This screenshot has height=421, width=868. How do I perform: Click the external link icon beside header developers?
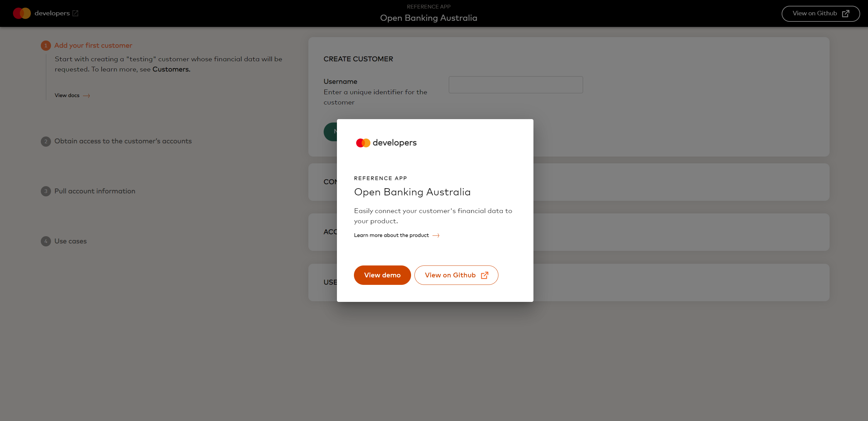tap(75, 13)
